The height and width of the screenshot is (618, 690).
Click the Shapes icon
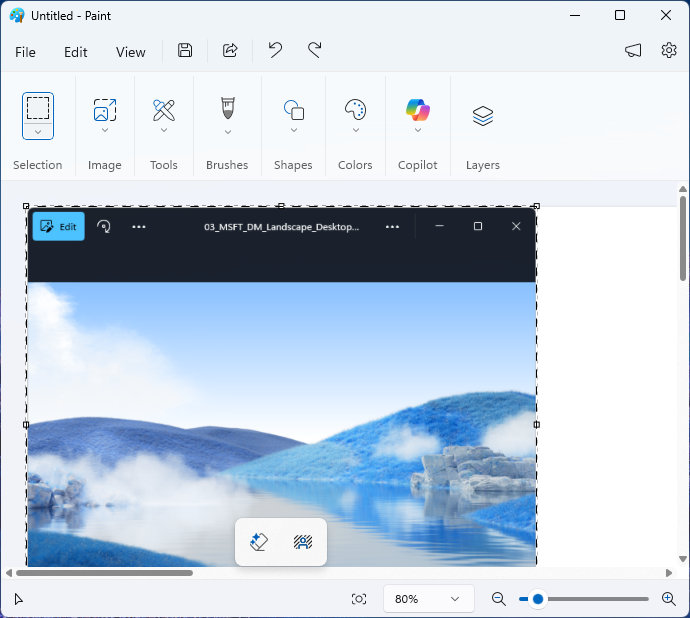(x=294, y=110)
